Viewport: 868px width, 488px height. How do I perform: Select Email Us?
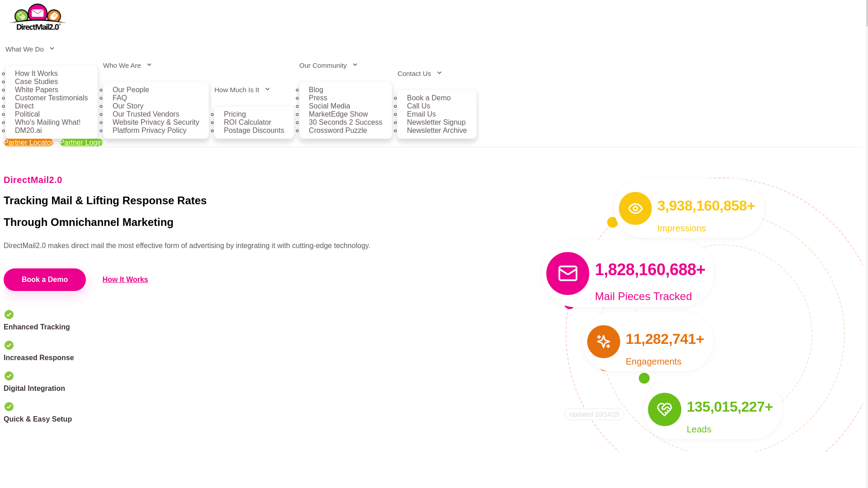pos(421,114)
